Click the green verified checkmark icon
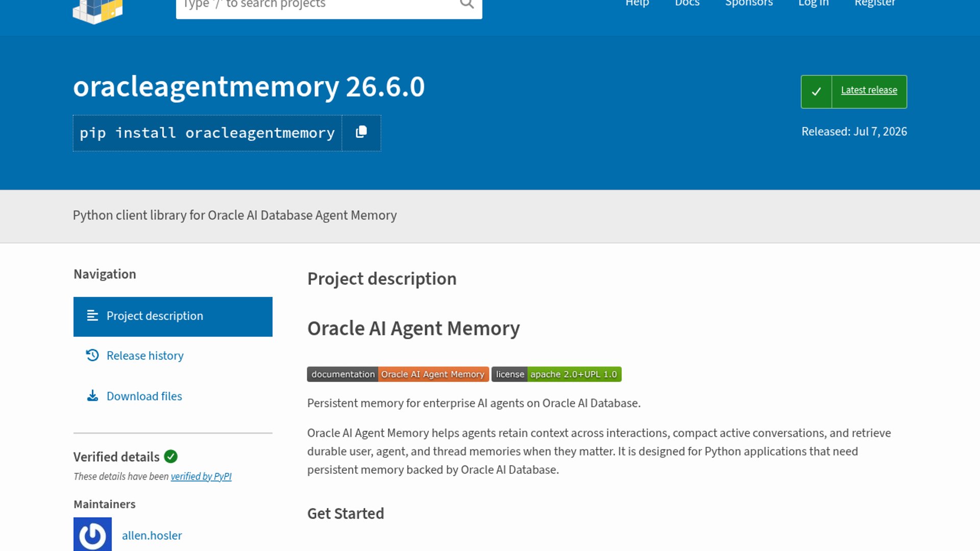 coord(171,457)
